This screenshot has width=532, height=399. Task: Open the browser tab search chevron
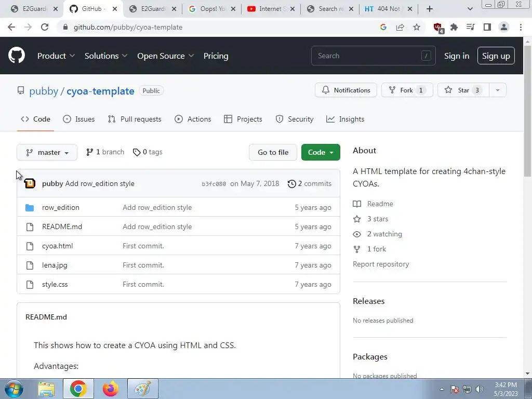[x=470, y=9]
